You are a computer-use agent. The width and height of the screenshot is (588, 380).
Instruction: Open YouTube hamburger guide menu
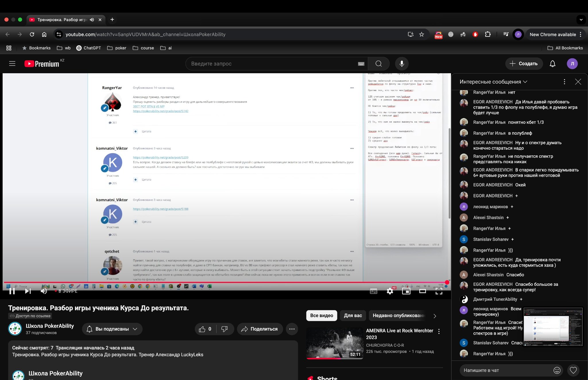pos(12,63)
